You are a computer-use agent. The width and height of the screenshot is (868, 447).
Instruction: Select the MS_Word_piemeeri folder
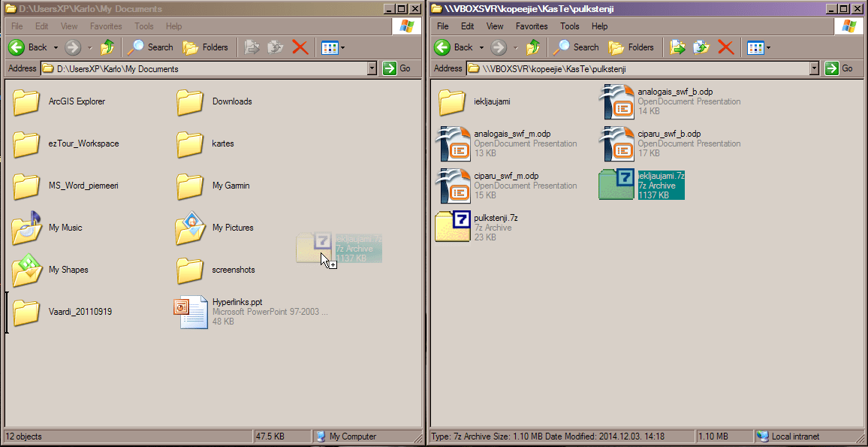tap(65, 186)
